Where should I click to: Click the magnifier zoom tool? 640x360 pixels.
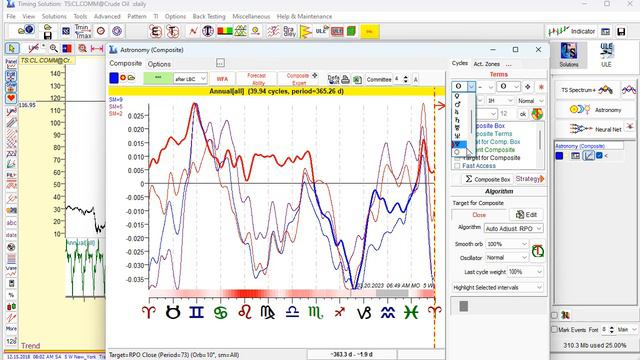click(x=53, y=49)
